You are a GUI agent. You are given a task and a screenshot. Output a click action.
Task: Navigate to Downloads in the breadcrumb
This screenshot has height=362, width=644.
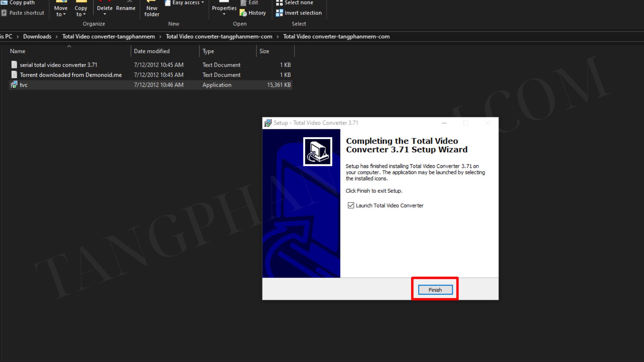coord(37,37)
